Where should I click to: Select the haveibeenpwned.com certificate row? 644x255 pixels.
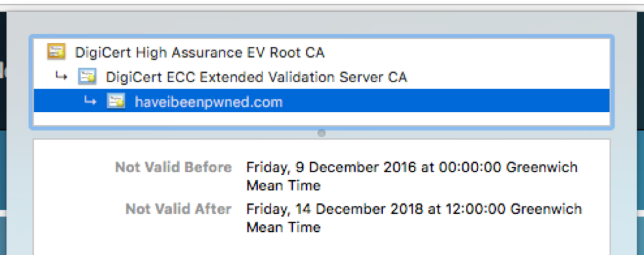pyautogui.click(x=321, y=101)
